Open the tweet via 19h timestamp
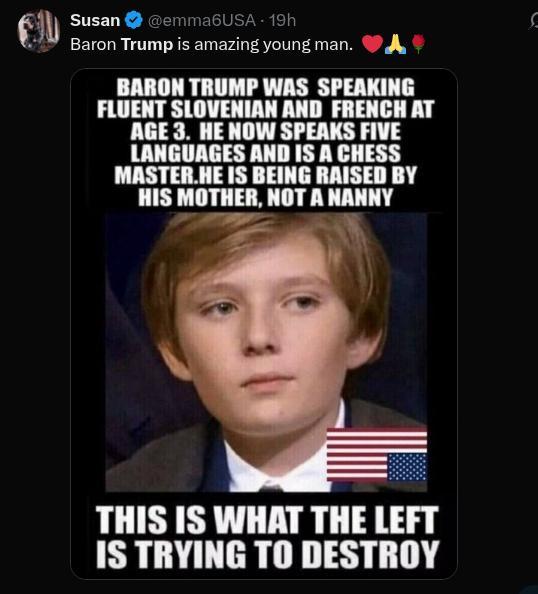 [282, 20]
